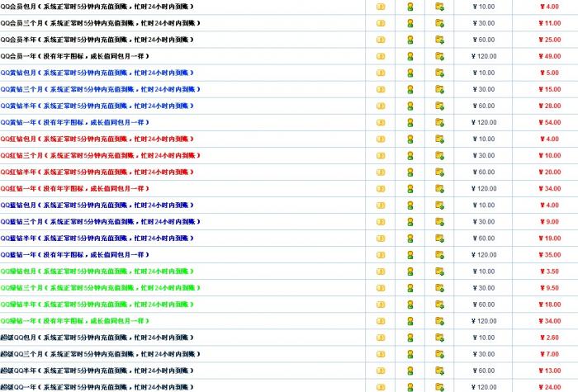Open the 超级QQ包月 product link

click(97, 338)
